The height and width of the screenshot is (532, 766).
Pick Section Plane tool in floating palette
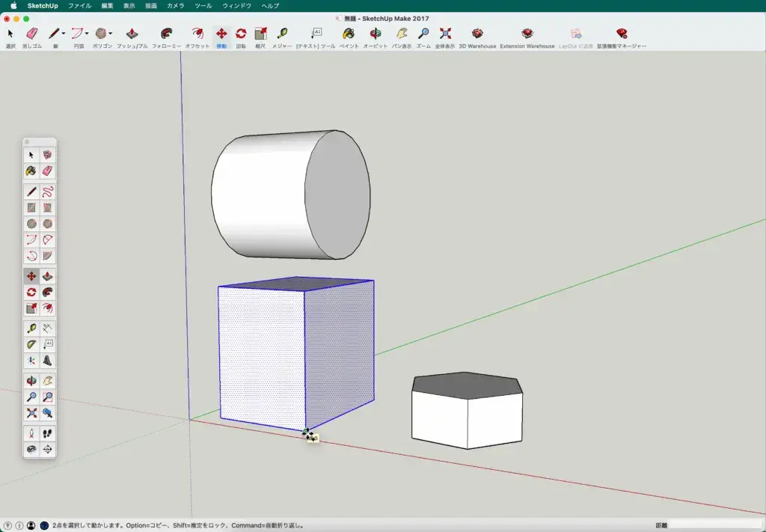pos(47,450)
